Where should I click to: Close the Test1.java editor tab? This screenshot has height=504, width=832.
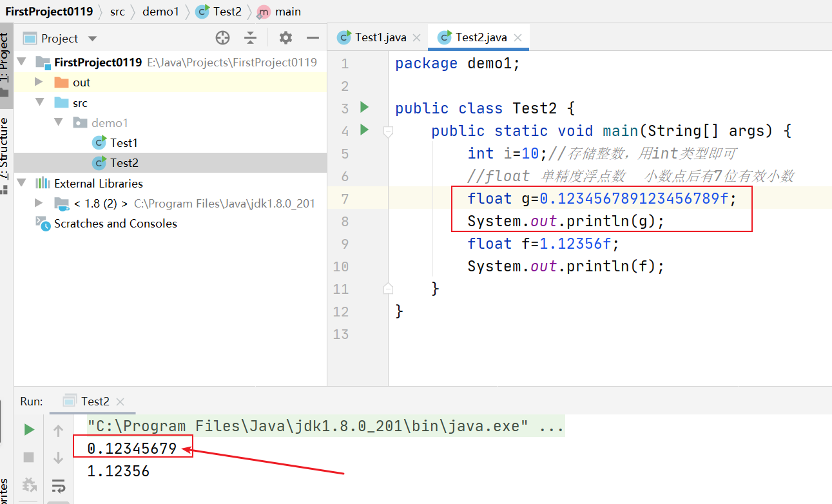point(418,37)
